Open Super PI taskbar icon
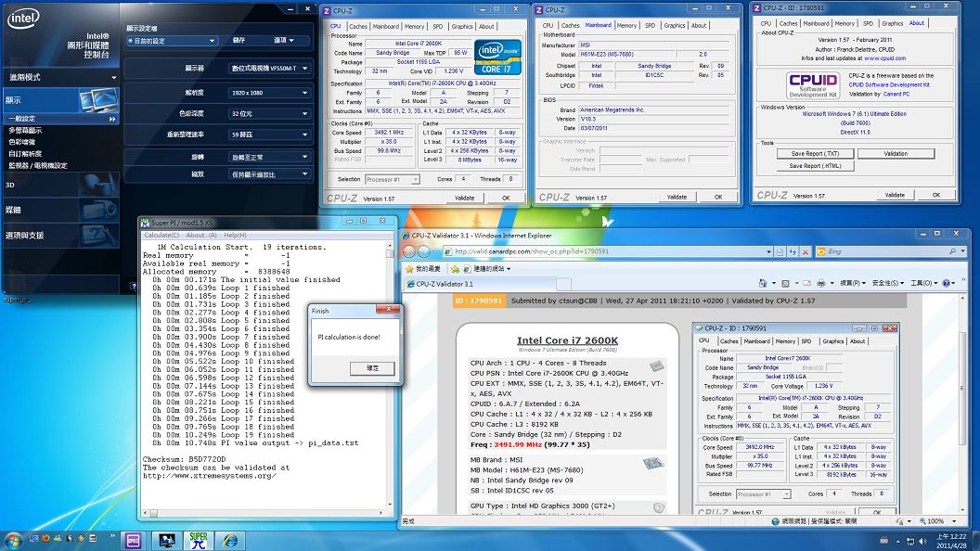 198,541
